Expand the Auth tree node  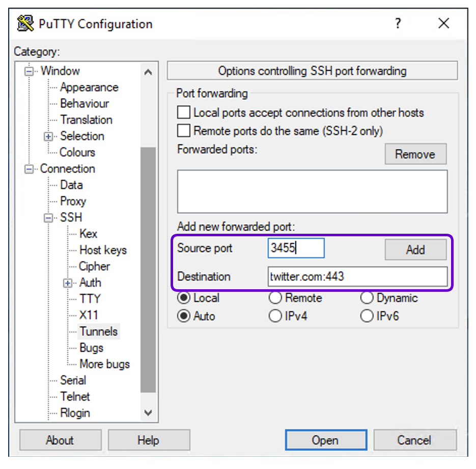[x=68, y=283]
